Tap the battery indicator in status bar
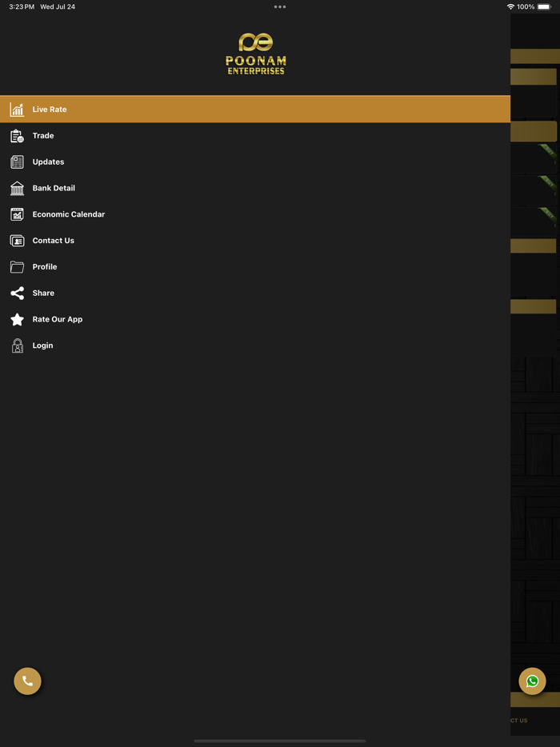Image resolution: width=560 pixels, height=747 pixels. tap(544, 6)
